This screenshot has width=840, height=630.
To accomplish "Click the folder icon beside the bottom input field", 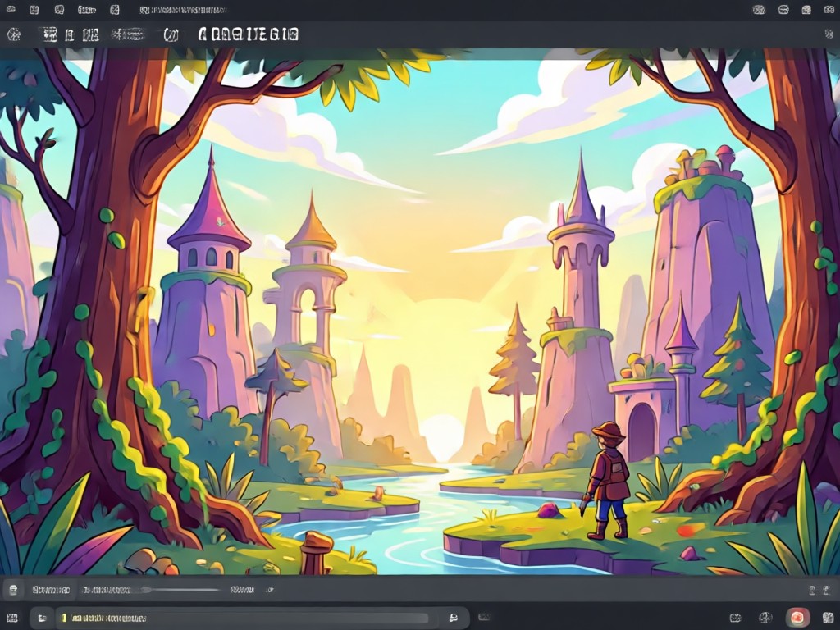I will [x=42, y=619].
